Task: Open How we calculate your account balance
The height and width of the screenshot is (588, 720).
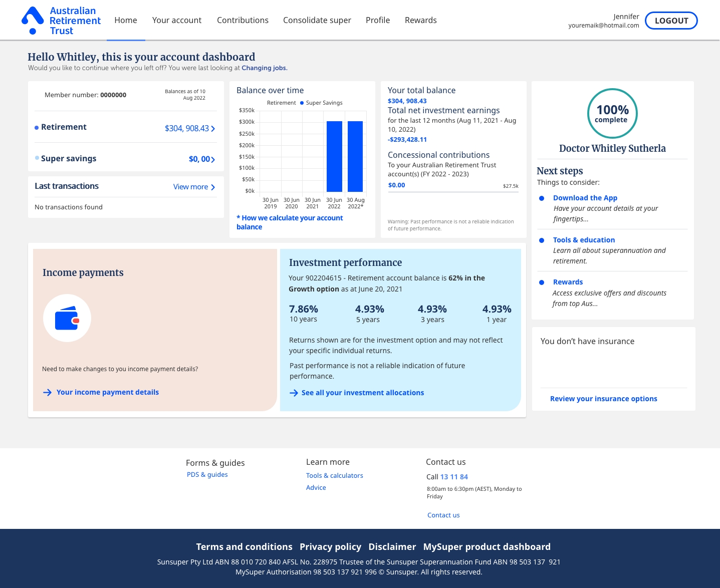Action: click(290, 222)
